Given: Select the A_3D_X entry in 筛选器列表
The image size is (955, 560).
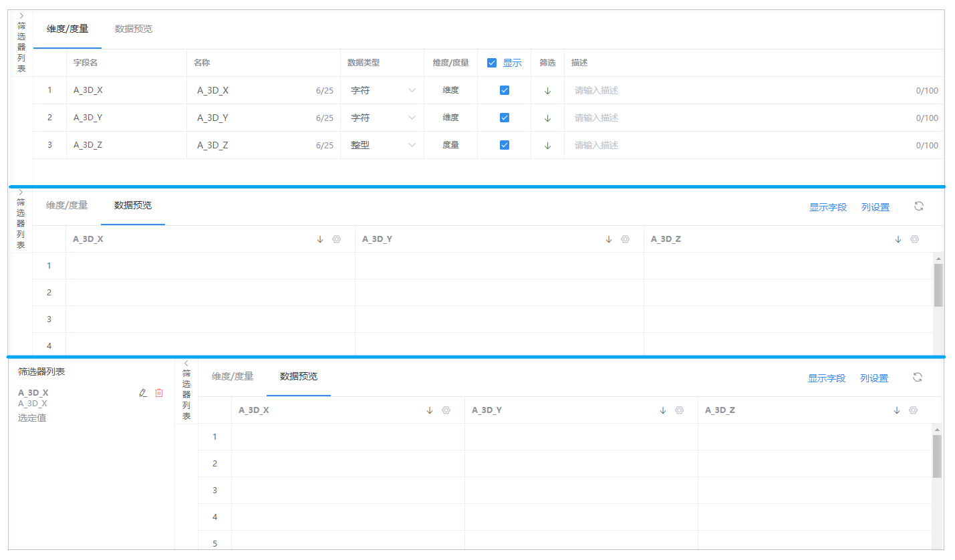Looking at the screenshot, I should point(33,393).
